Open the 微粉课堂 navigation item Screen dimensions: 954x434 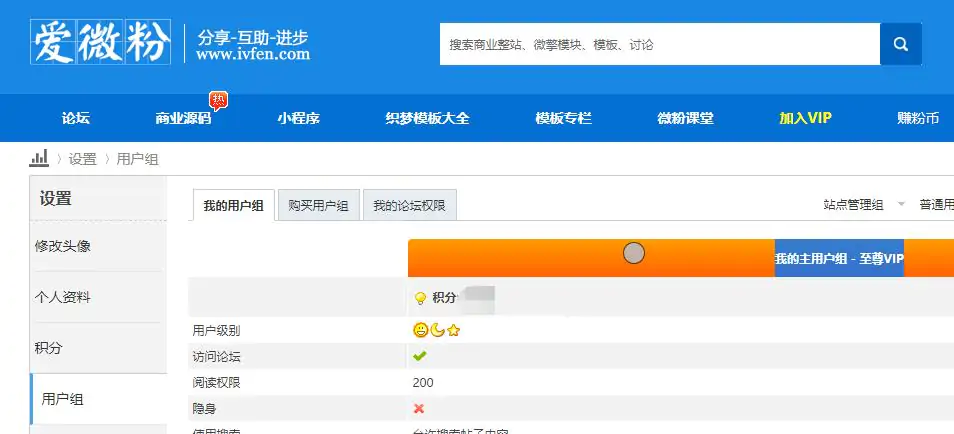(686, 118)
